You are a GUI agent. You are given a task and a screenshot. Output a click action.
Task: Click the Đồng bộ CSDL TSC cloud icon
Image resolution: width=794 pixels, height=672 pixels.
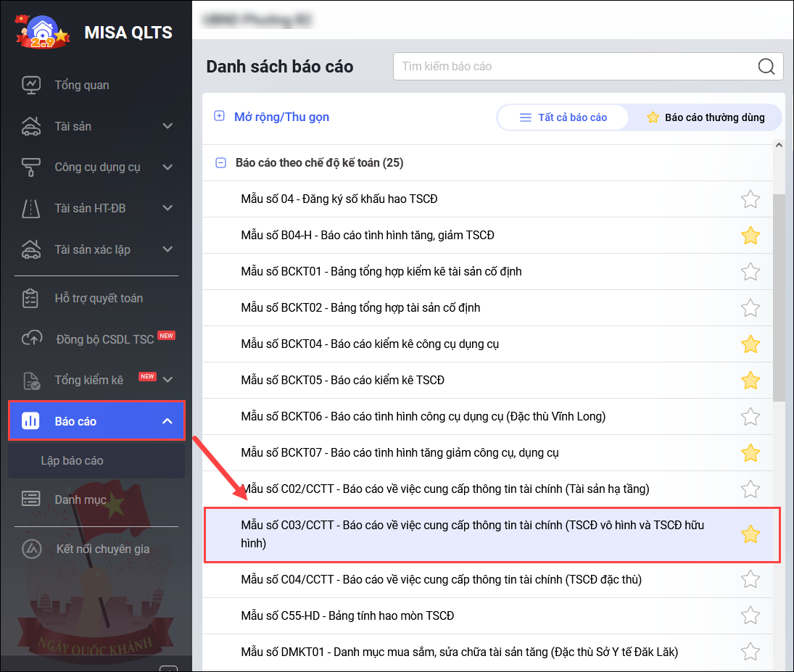[x=32, y=339]
